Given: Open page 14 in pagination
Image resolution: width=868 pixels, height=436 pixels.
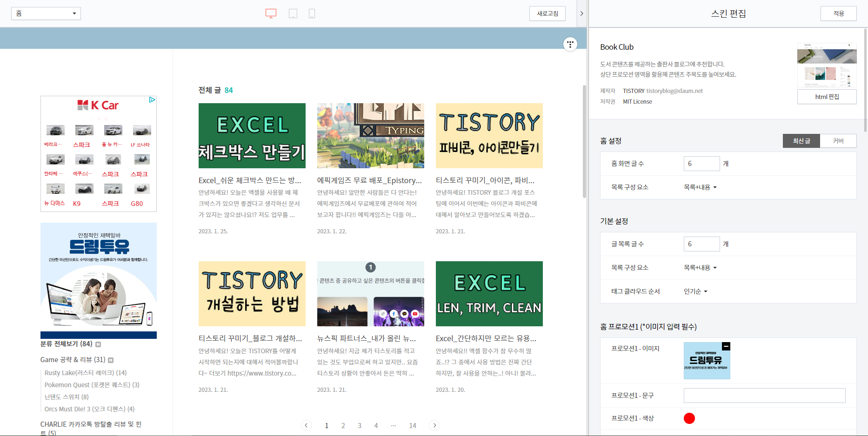Looking at the screenshot, I should coord(413,425).
